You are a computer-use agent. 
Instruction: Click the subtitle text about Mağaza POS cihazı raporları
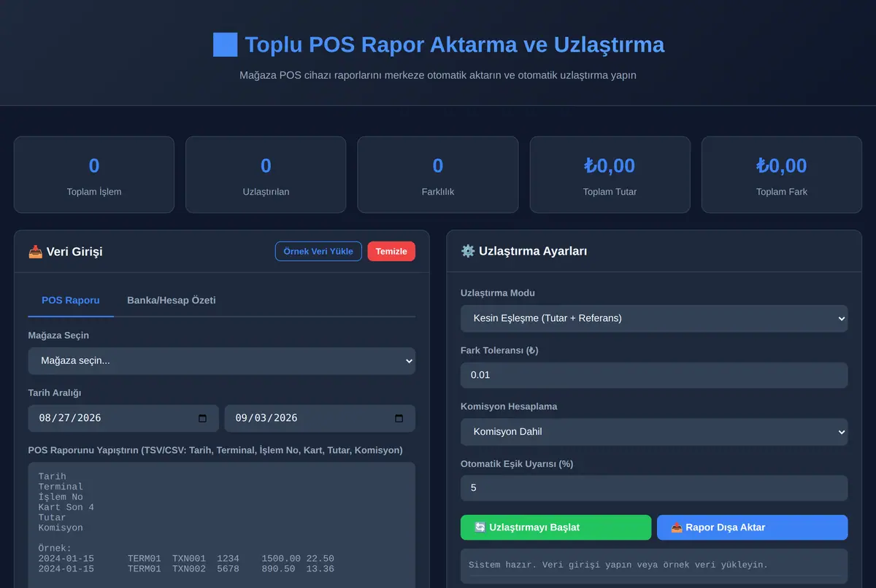438,75
